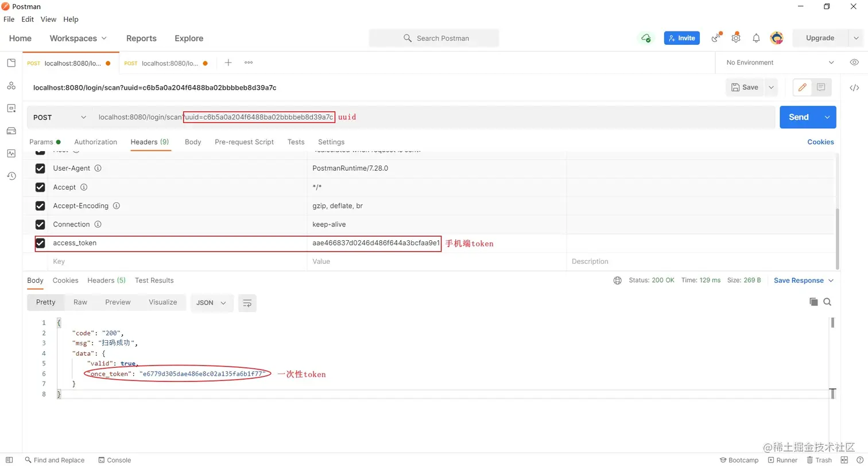Open the File menu
This screenshot has height=466, width=868.
9,19
